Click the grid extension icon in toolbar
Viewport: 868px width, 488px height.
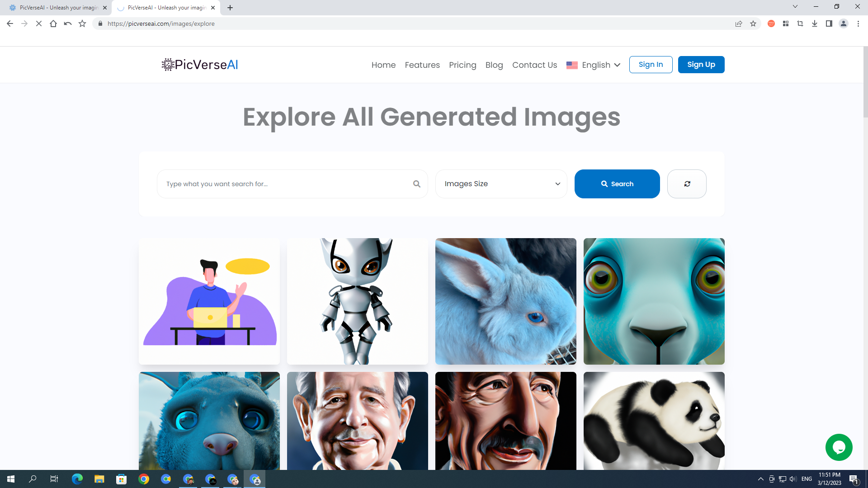coord(786,23)
